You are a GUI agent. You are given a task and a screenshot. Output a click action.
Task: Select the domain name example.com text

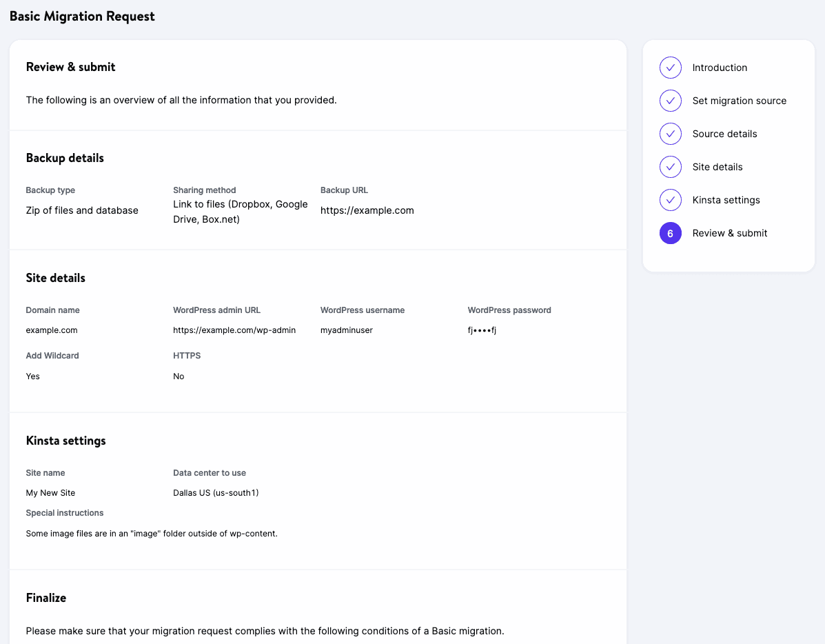(x=52, y=330)
